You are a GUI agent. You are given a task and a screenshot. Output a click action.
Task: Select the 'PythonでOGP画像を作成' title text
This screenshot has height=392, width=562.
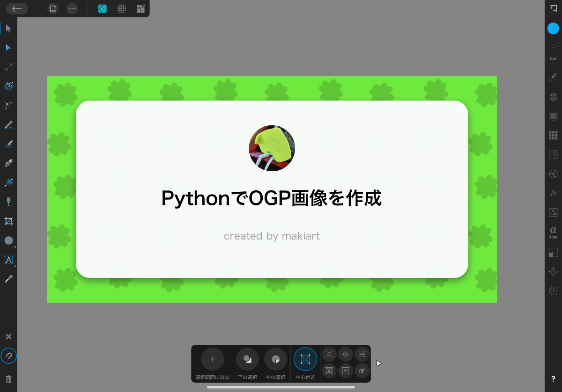point(272,199)
